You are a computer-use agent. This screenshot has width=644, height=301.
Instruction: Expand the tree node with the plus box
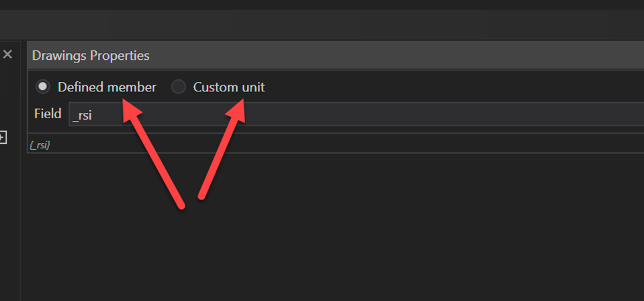coord(3,138)
